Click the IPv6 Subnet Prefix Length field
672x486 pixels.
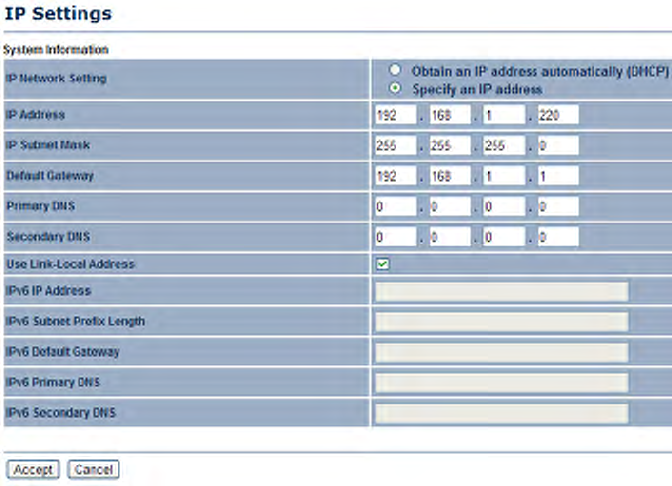(501, 321)
